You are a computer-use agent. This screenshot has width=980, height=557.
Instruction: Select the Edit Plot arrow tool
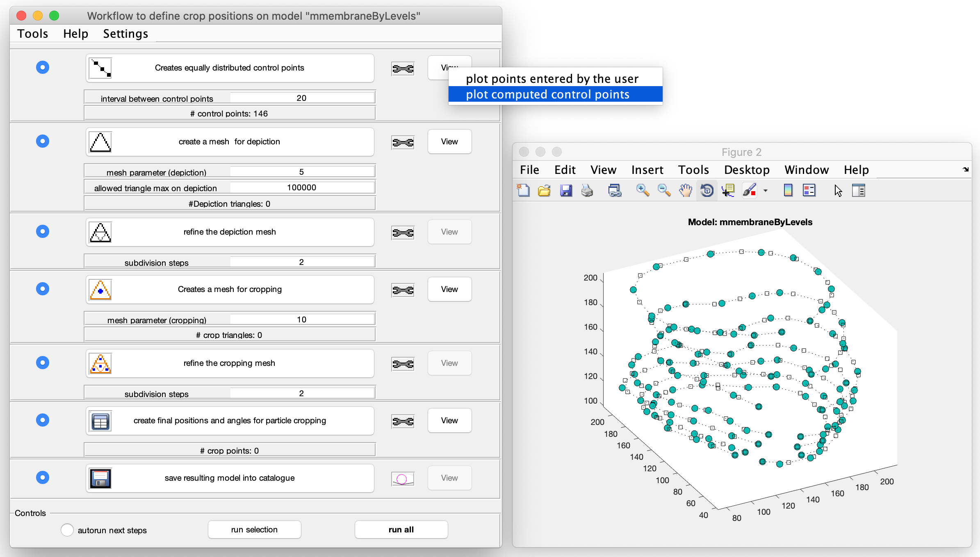838,191
